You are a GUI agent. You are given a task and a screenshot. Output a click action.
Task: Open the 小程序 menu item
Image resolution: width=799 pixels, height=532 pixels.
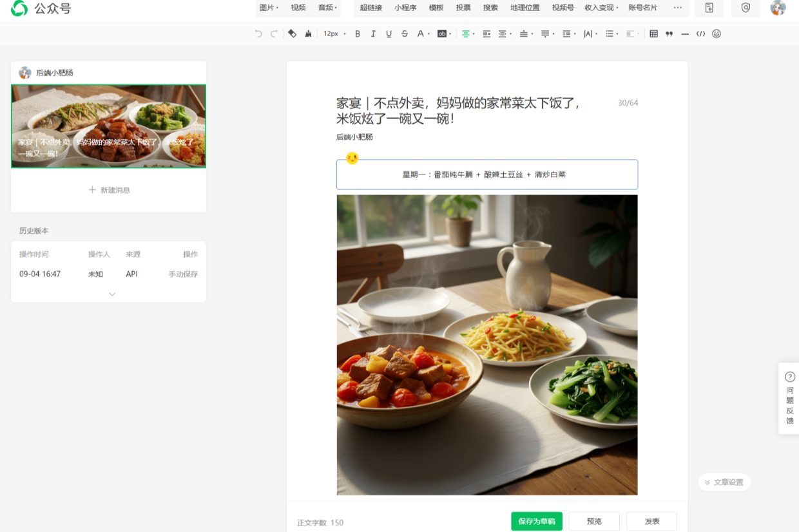coord(405,8)
